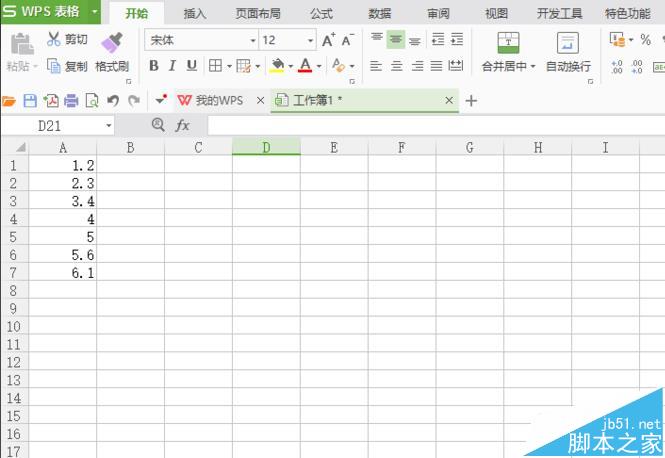Open the 公式 ribbon tab
This screenshot has width=665, height=458.
[x=321, y=14]
